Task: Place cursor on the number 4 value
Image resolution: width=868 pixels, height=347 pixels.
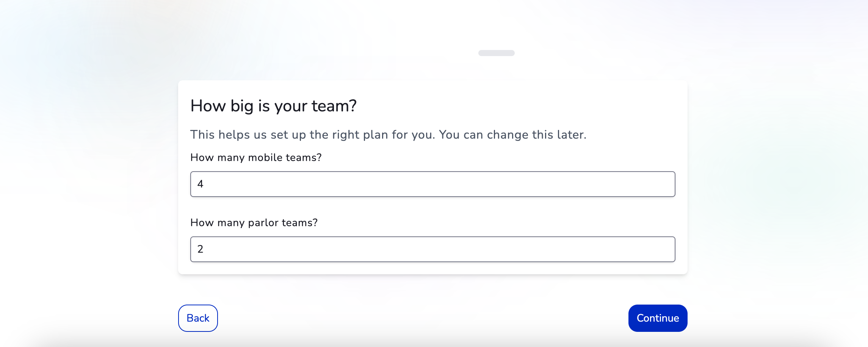Action: click(x=201, y=184)
